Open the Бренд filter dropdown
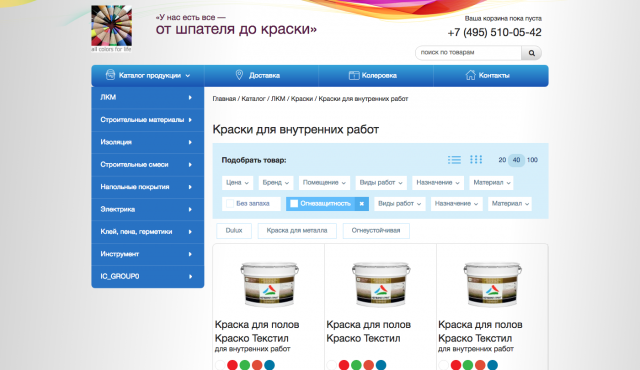 point(276,183)
